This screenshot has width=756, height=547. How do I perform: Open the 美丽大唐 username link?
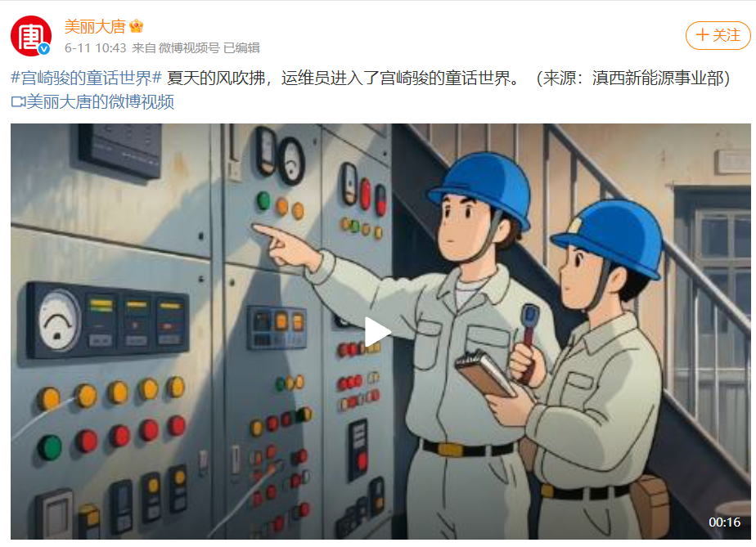tap(95, 26)
